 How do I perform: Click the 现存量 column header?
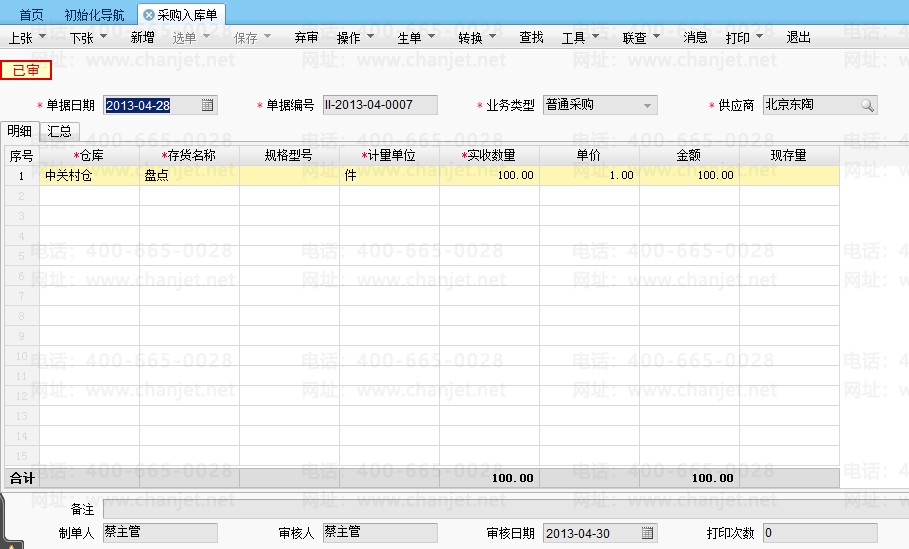point(789,155)
